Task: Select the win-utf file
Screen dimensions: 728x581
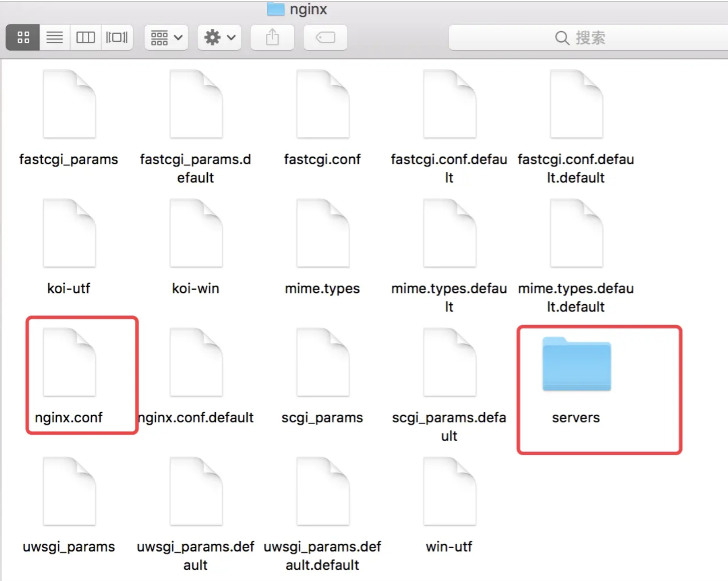Action: tap(449, 491)
